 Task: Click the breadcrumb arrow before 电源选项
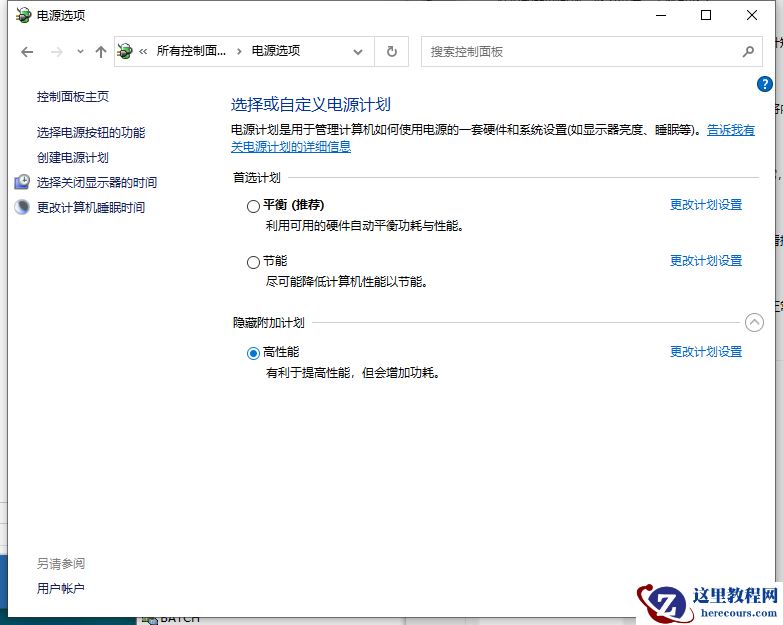coord(239,51)
